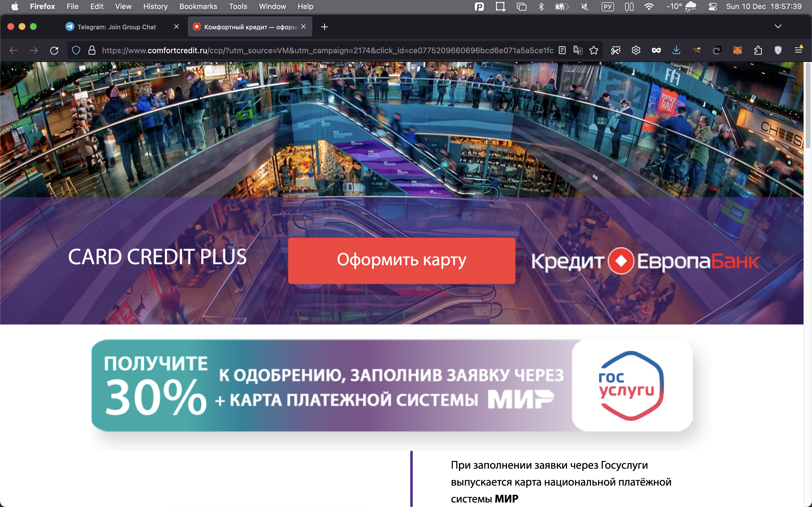The image size is (812, 507).
Task: Switch to Telegram Join Group Chat tab
Action: [116, 27]
